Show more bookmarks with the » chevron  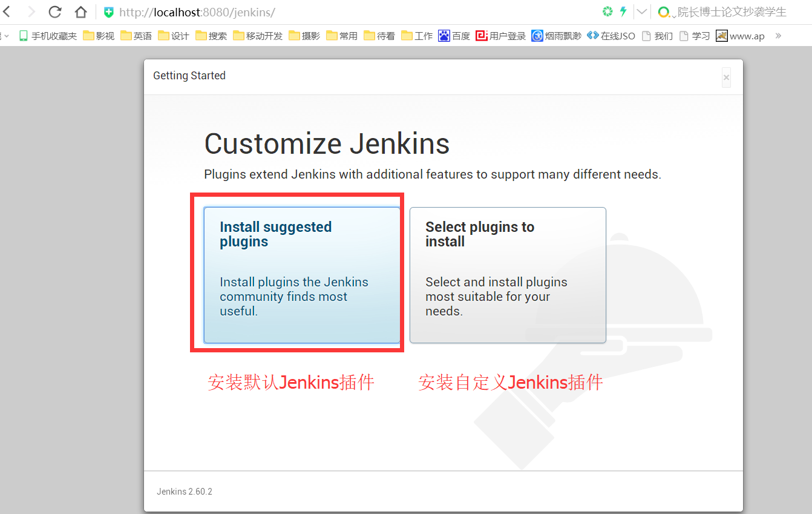[778, 36]
